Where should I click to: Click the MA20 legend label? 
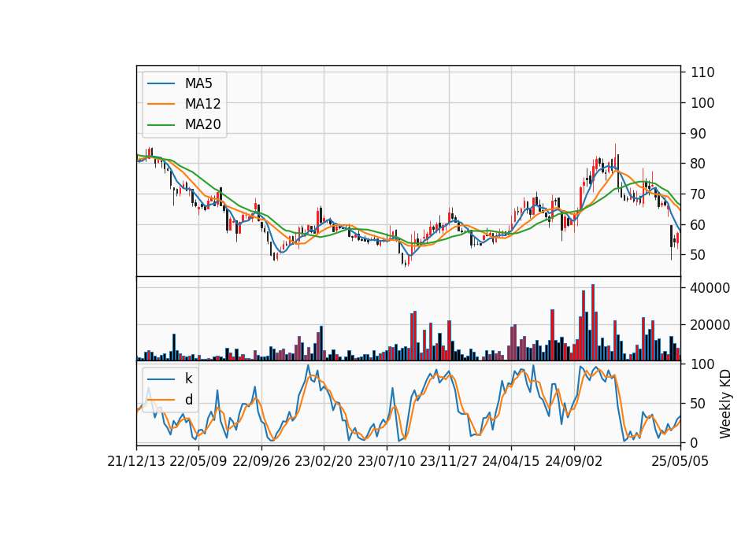203,124
